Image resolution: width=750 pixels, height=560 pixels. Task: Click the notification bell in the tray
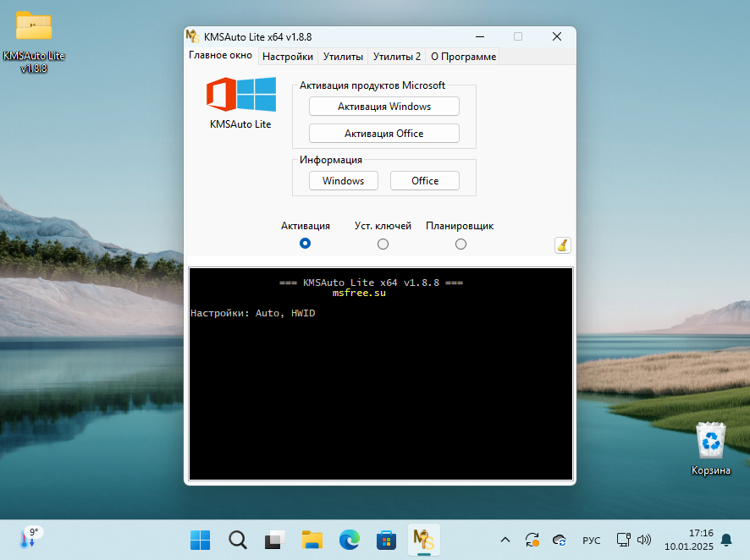[726, 540]
